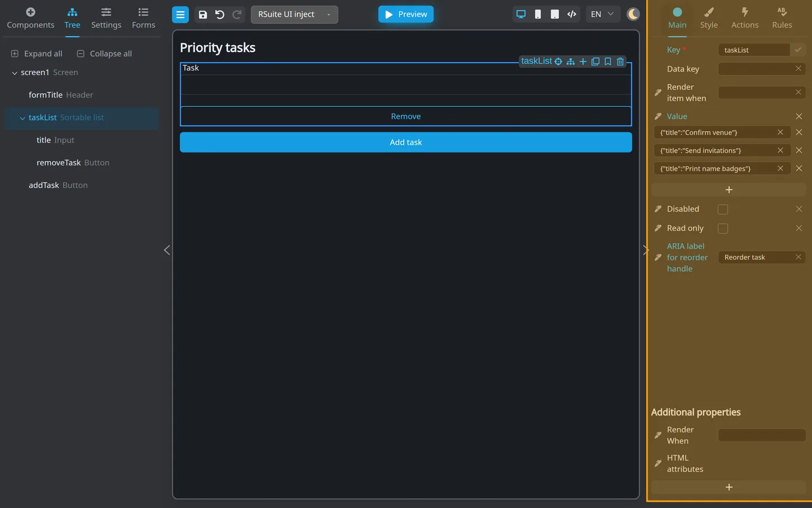Start the form Preview
The height and width of the screenshot is (508, 812).
click(x=406, y=14)
